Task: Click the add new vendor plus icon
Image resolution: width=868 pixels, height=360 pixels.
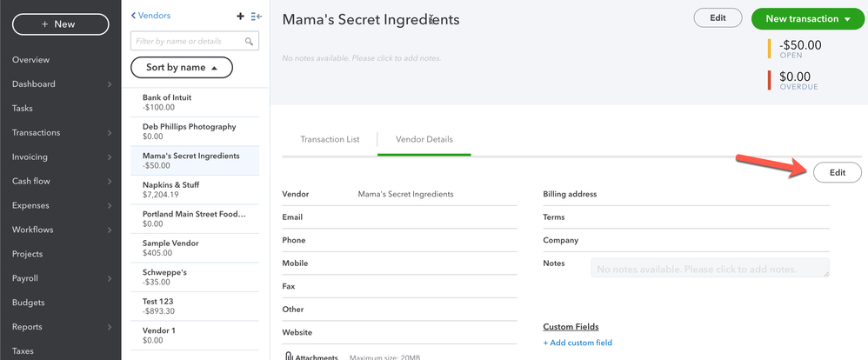Action: coord(240,16)
